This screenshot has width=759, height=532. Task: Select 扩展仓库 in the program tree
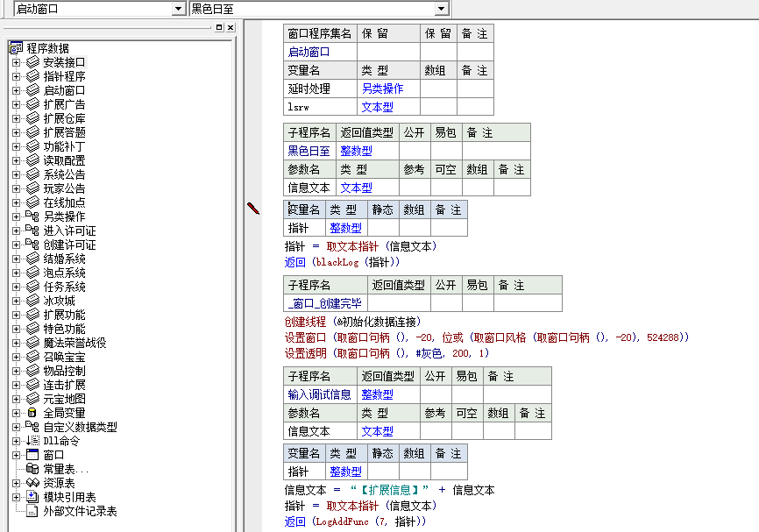pos(64,118)
